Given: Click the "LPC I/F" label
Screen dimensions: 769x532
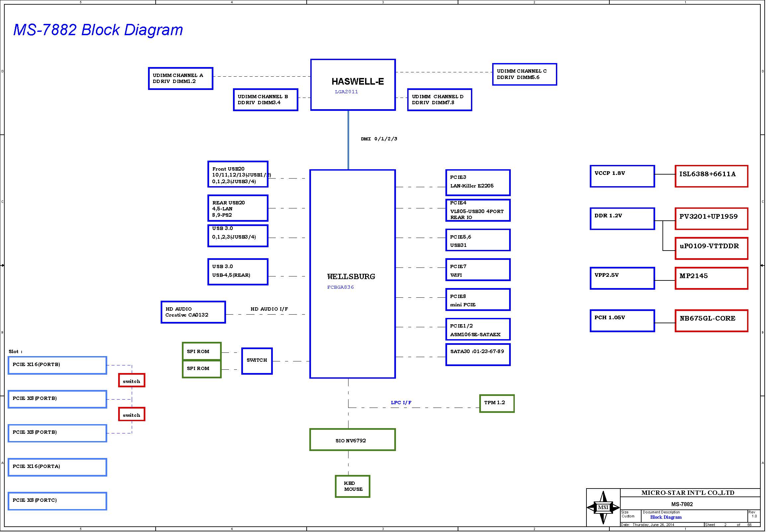Looking at the screenshot, I should (401, 402).
